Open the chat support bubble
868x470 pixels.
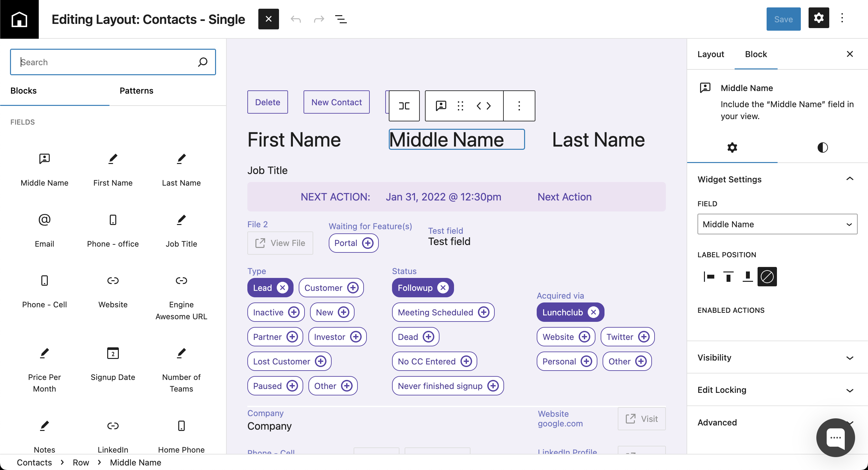(835, 437)
